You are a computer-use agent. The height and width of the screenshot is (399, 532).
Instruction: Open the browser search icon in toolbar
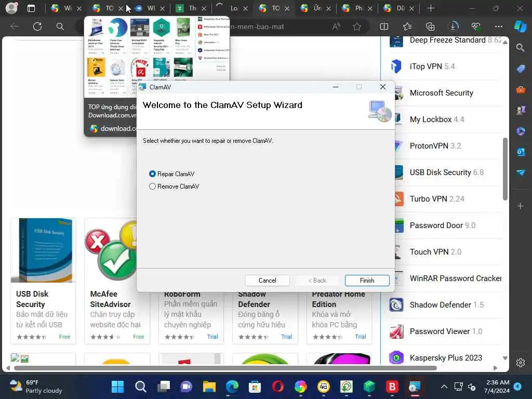click(60, 26)
